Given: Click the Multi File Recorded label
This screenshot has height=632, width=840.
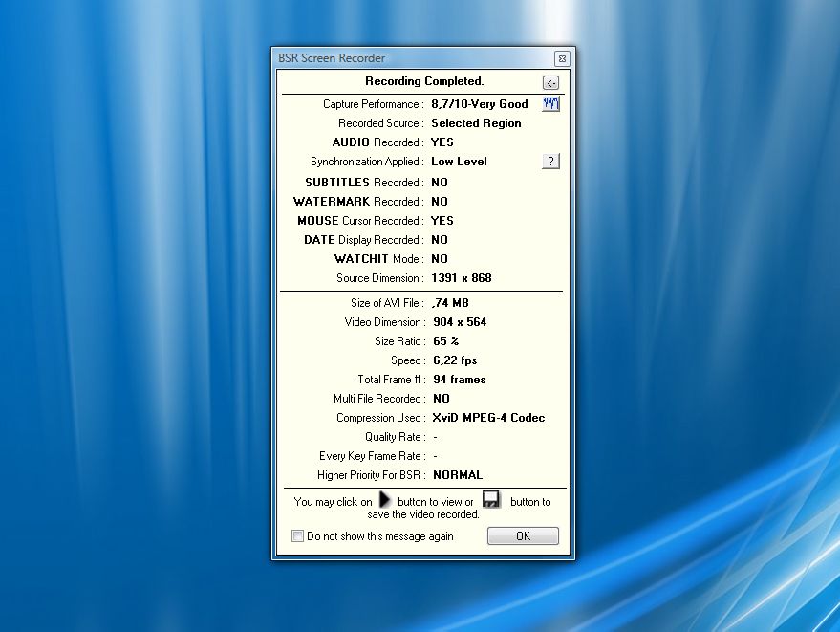Looking at the screenshot, I should pos(379,399).
